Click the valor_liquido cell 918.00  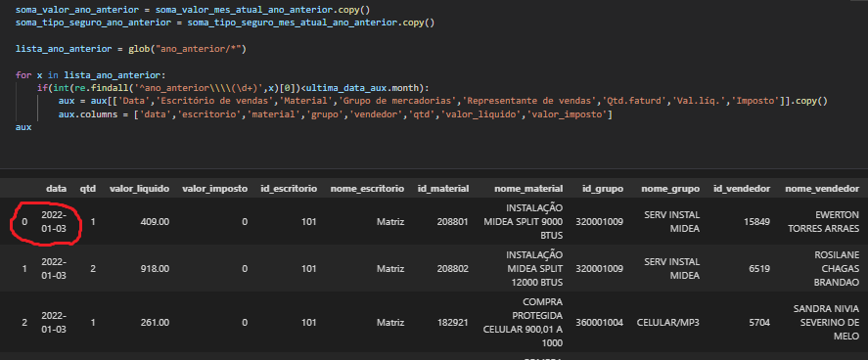click(x=155, y=269)
